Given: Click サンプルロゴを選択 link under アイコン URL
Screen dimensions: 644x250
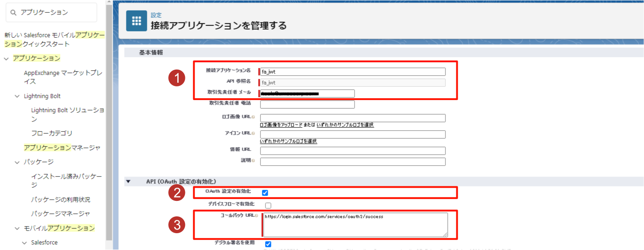Looking at the screenshot, I should pos(288,141).
